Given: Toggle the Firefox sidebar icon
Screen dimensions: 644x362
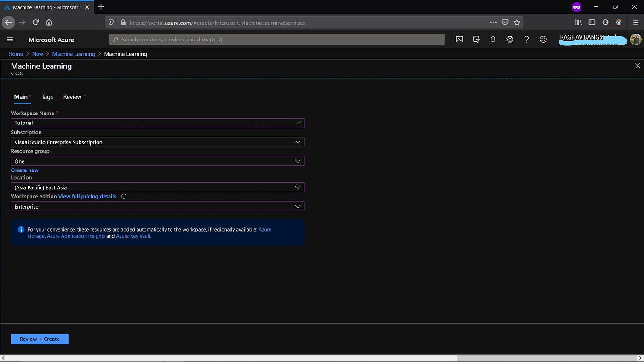Looking at the screenshot, I should [x=592, y=22].
